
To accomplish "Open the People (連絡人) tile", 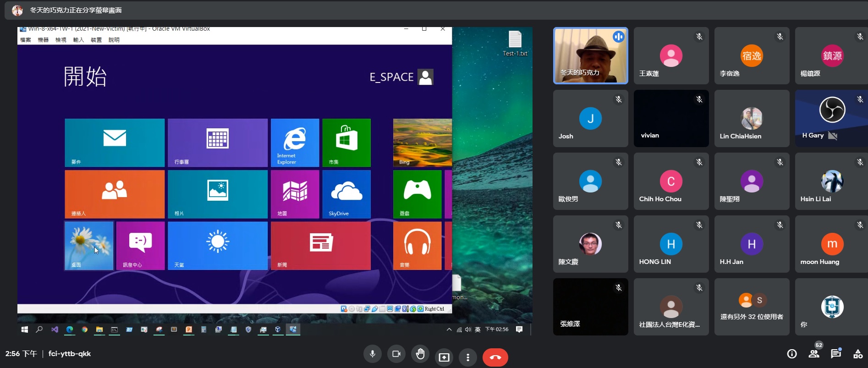I will click(x=115, y=194).
